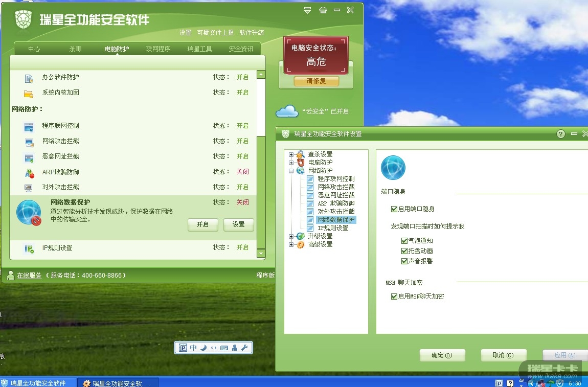Click the skin change shirt icon in title bar
Screen dimensions: 588x387
(323, 10)
